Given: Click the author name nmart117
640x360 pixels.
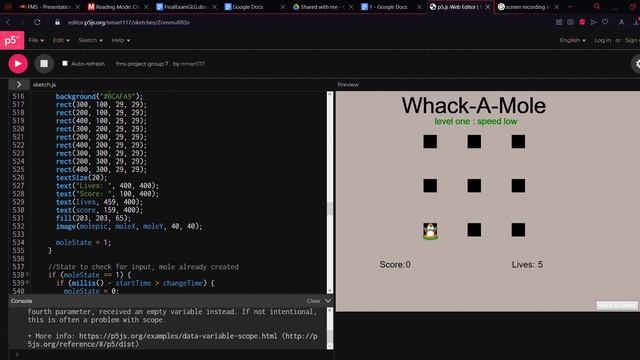Looking at the screenshot, I should 192,64.
